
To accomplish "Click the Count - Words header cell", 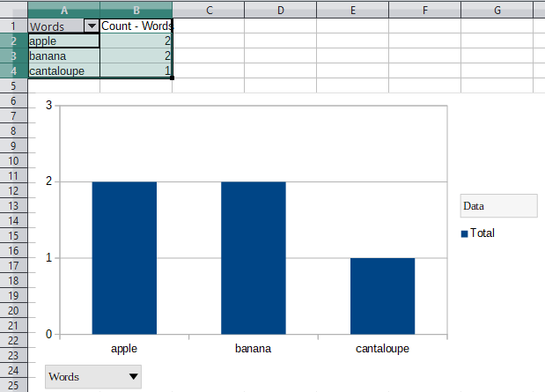I will point(136,26).
